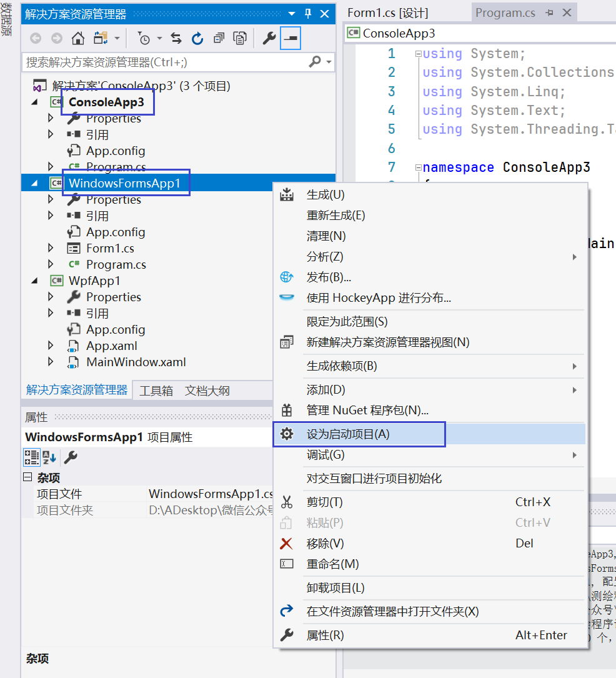616x678 pixels.
Task: Click the Home icon in Solution Explorer toolbar
Action: (78, 39)
